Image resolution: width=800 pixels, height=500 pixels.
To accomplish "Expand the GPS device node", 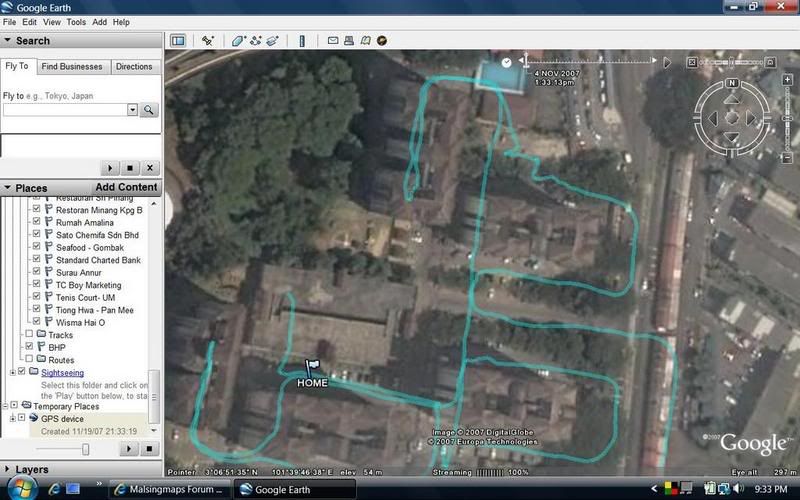I will pyautogui.click(x=13, y=418).
